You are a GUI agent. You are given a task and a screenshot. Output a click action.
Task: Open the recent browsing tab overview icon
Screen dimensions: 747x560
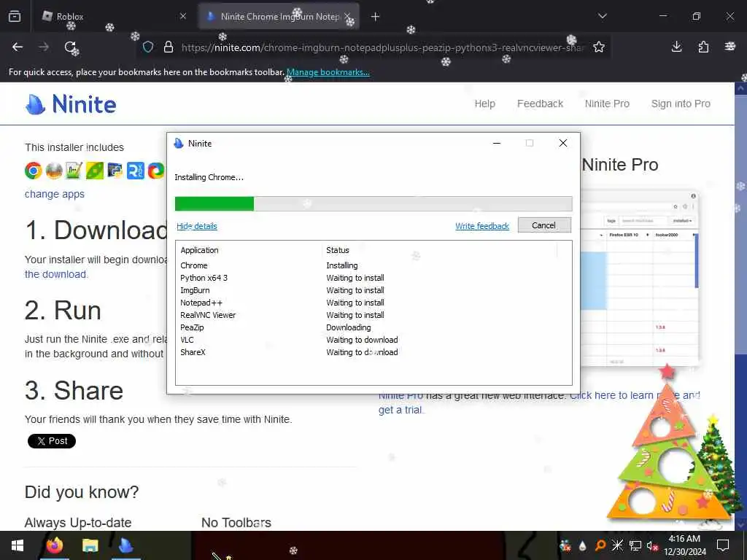(15, 16)
